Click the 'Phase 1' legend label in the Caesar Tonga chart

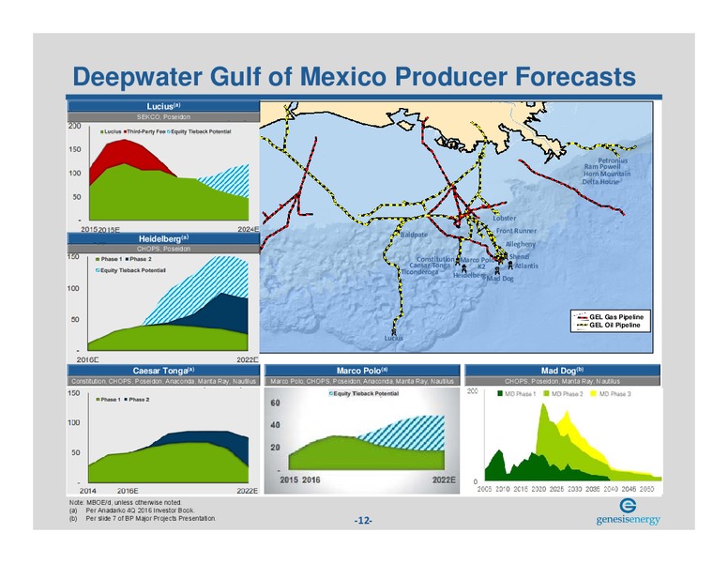click(x=111, y=400)
